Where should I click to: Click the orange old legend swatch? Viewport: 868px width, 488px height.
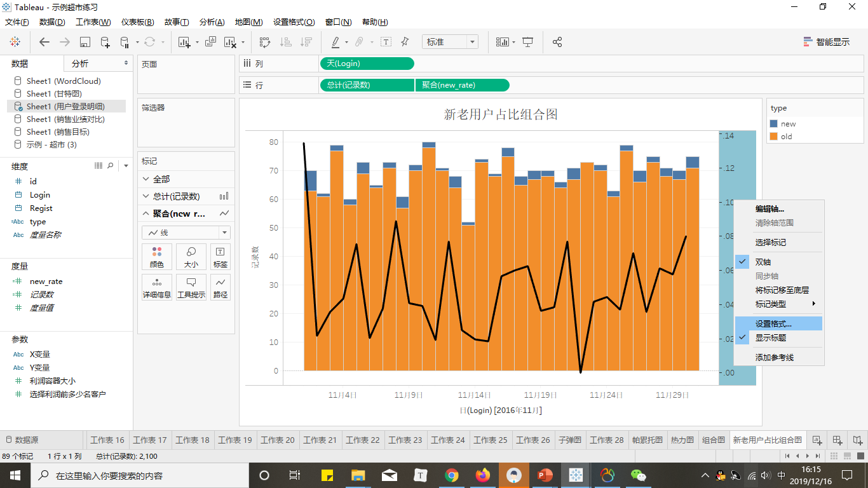click(x=773, y=136)
